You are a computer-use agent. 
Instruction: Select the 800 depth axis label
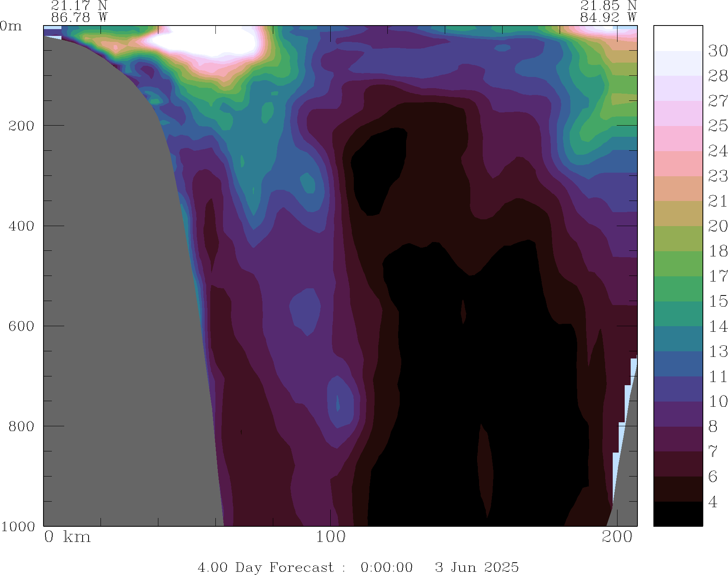22,426
